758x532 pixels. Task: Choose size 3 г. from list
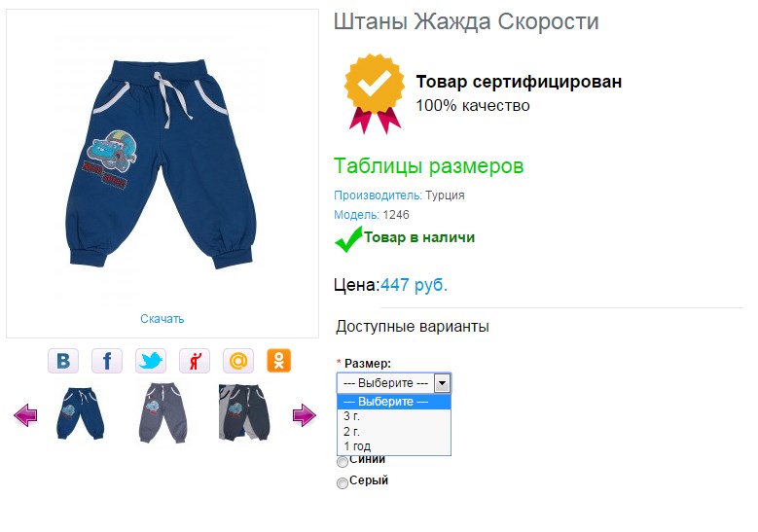(394, 416)
